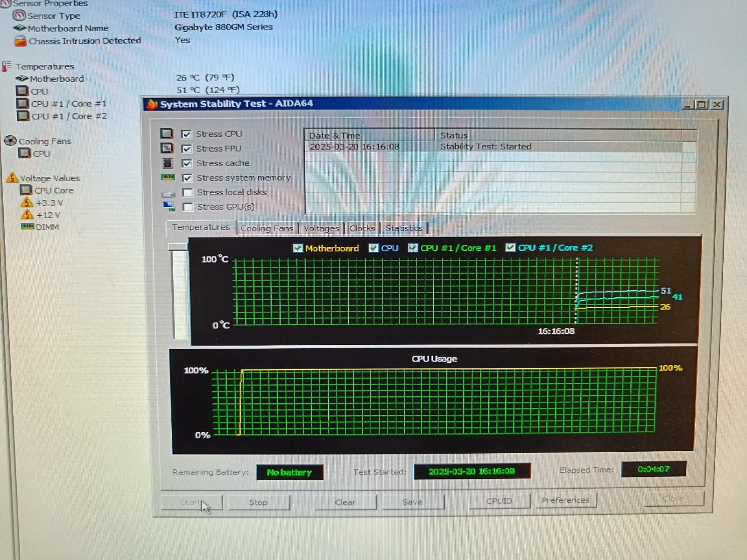Click the Elapsed Time '0:04:07' field
The height and width of the screenshot is (560, 747).
point(654,469)
